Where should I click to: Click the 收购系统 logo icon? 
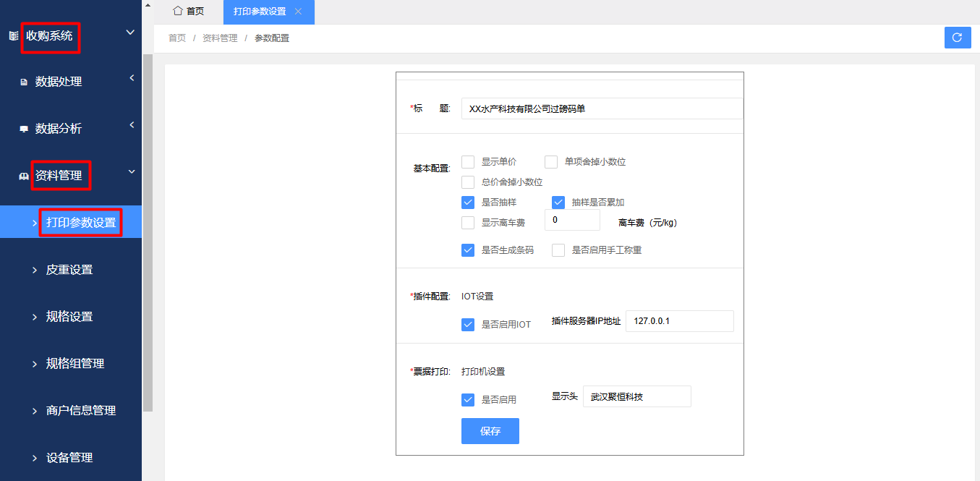click(13, 35)
